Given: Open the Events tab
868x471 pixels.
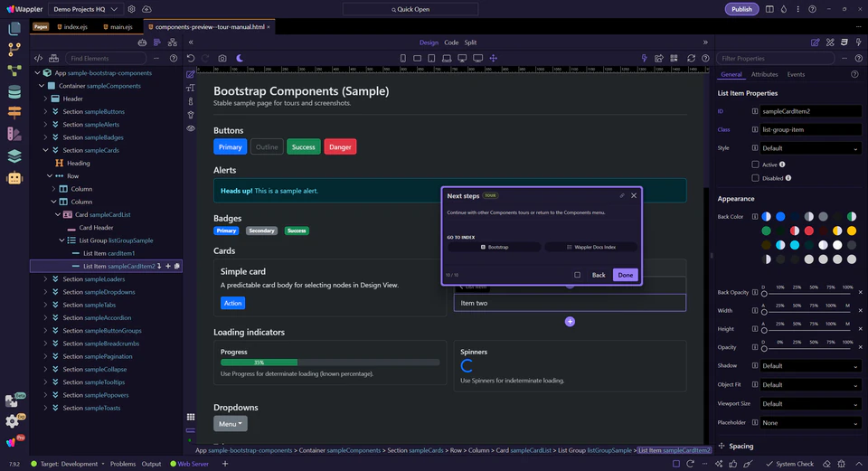Looking at the screenshot, I should pos(796,74).
